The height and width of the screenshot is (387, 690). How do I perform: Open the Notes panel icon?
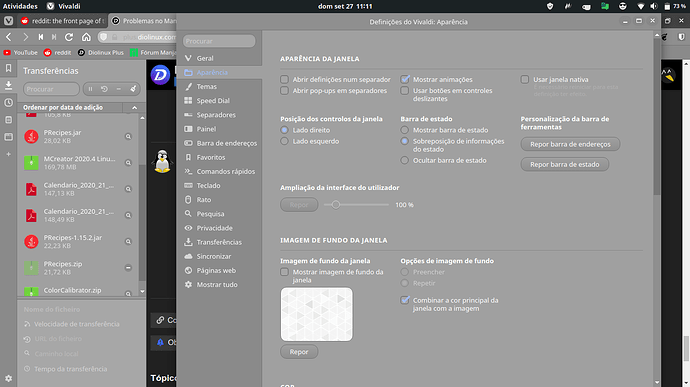click(8, 120)
